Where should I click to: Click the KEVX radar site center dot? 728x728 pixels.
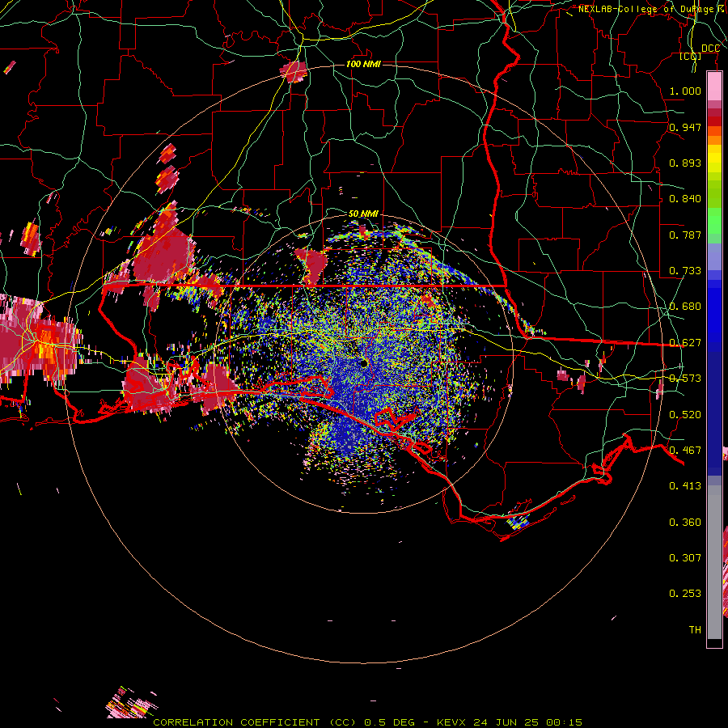click(364, 363)
